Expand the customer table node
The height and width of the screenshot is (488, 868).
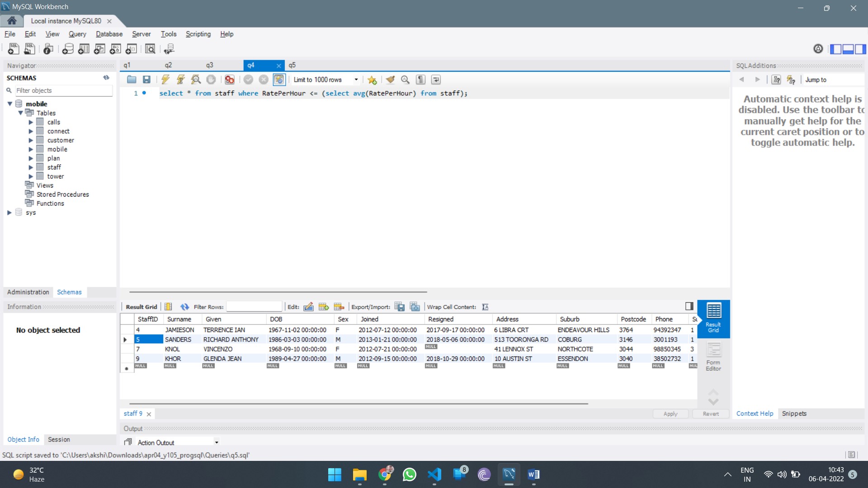[x=31, y=140]
